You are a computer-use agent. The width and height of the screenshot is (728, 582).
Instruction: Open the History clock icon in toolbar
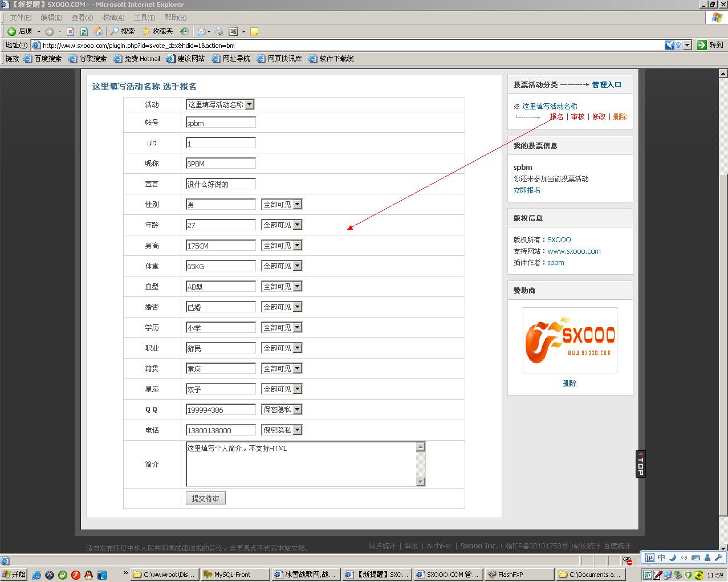tap(184, 31)
